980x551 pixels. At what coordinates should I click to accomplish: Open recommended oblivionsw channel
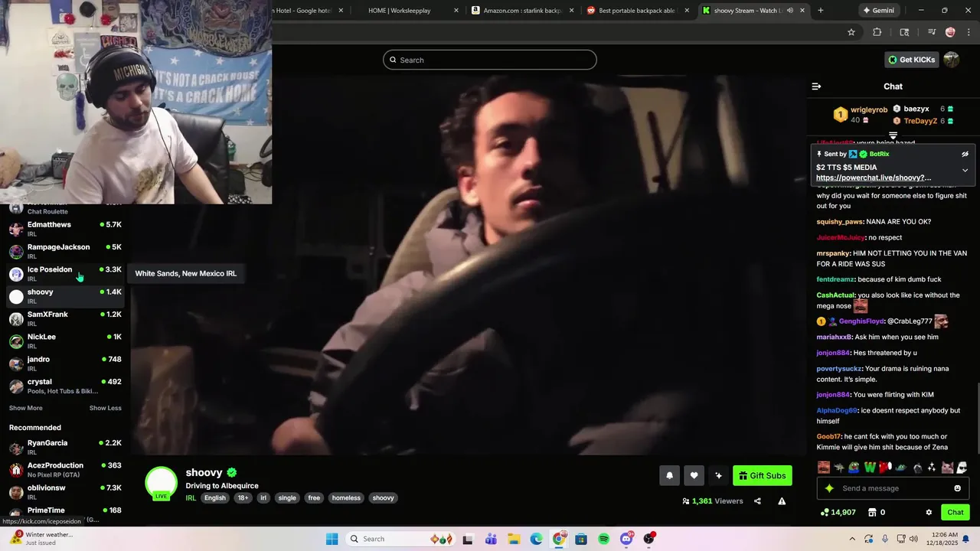click(65, 491)
